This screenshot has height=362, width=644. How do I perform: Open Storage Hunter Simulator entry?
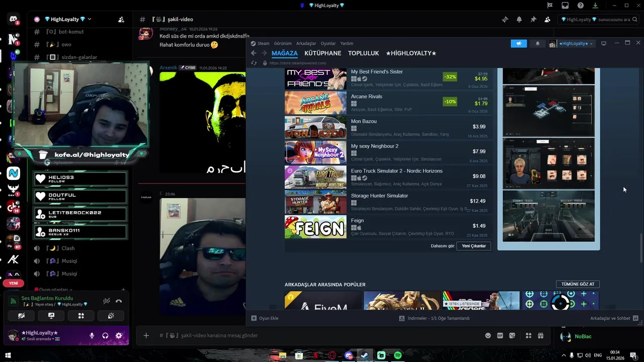point(387,202)
